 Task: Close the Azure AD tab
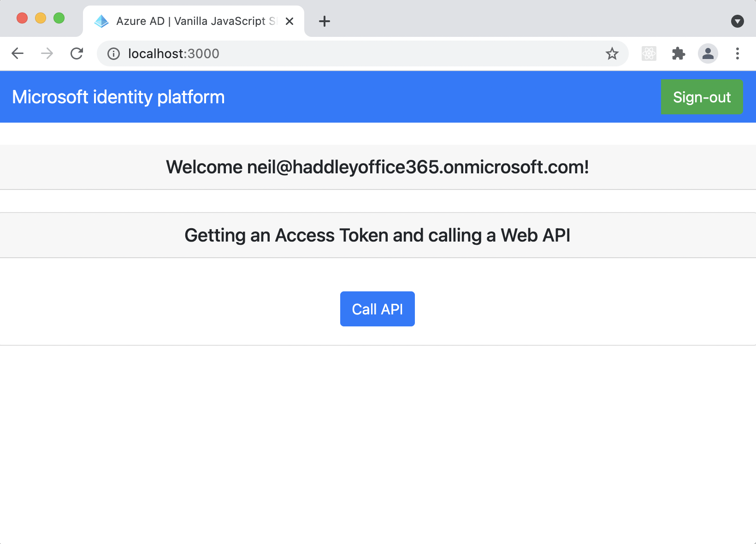pyautogui.click(x=289, y=21)
